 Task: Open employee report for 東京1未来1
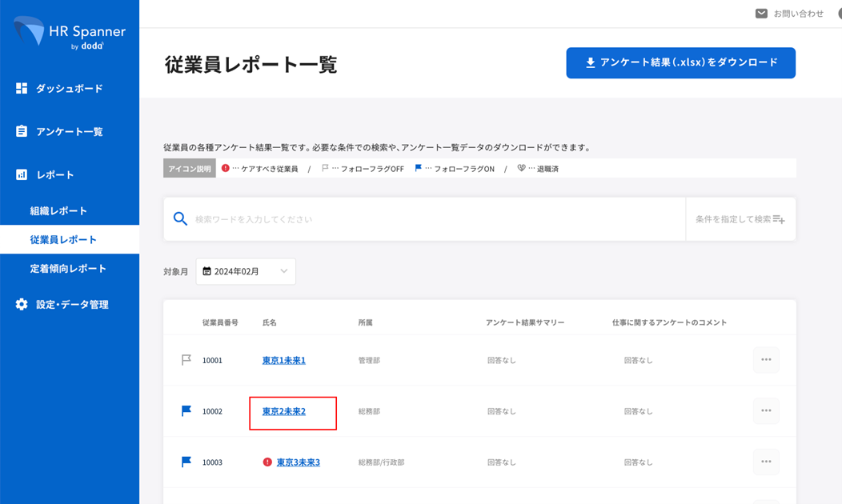(284, 361)
